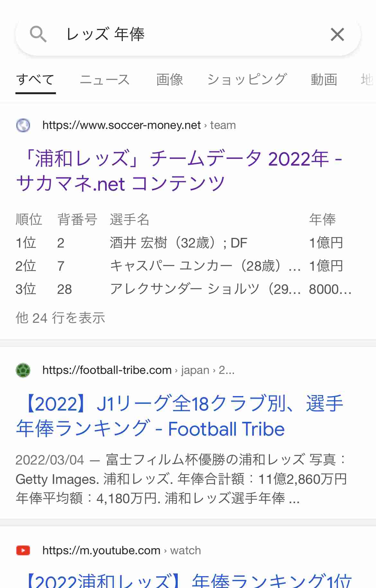Open the ショッピング tab
Image resolution: width=376 pixels, height=588 pixels.
tap(247, 80)
